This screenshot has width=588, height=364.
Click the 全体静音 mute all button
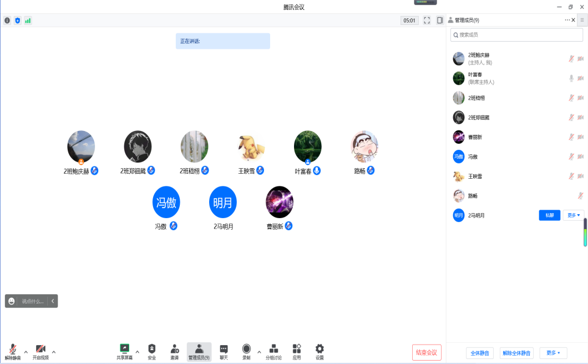[479, 353]
